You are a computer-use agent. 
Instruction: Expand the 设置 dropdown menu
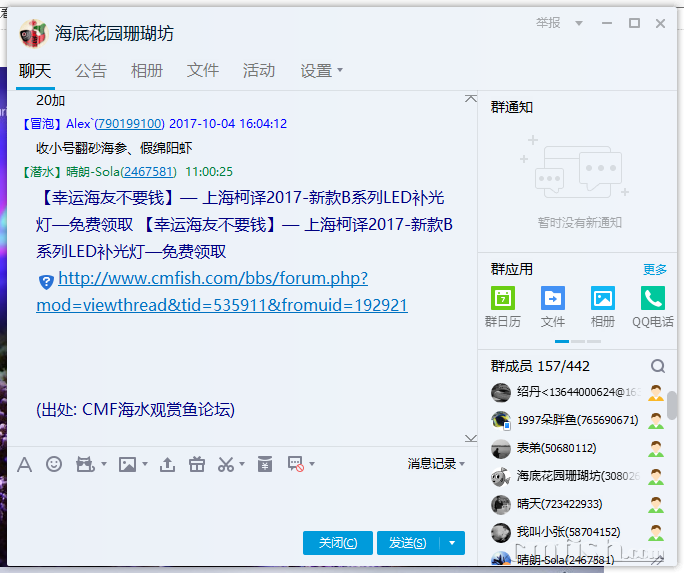321,71
